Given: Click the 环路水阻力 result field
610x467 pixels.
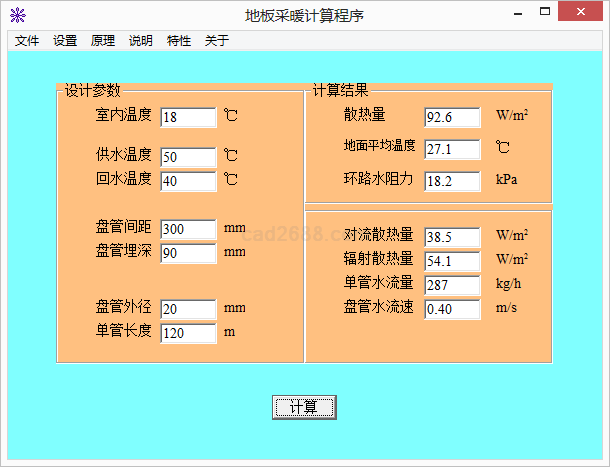Looking at the screenshot, I should coord(452,182).
